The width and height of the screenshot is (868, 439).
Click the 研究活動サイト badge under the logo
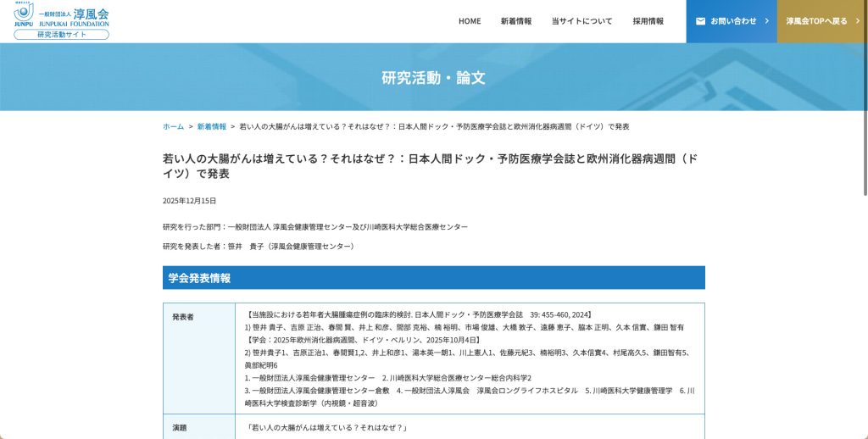[x=61, y=34]
